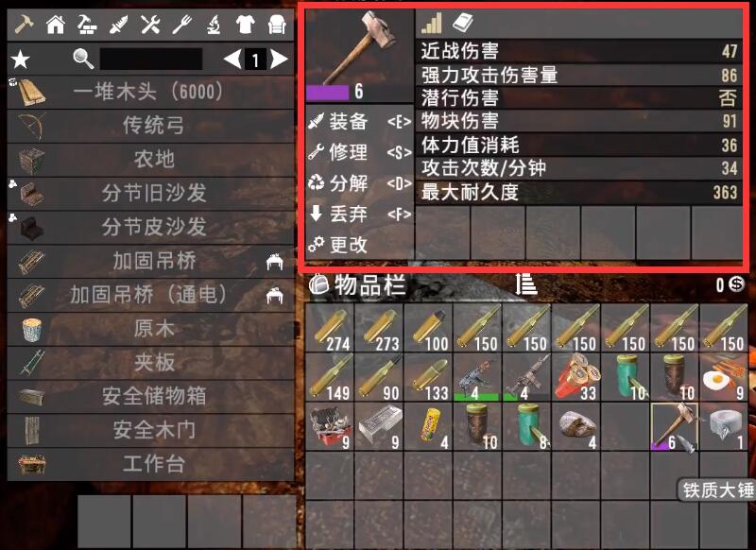
Task: Select the hammer basics crafting category icon
Action: [x=24, y=24]
